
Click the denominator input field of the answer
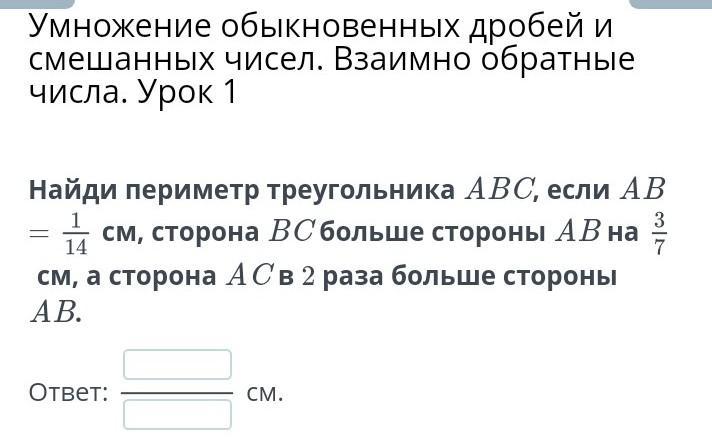(177, 414)
